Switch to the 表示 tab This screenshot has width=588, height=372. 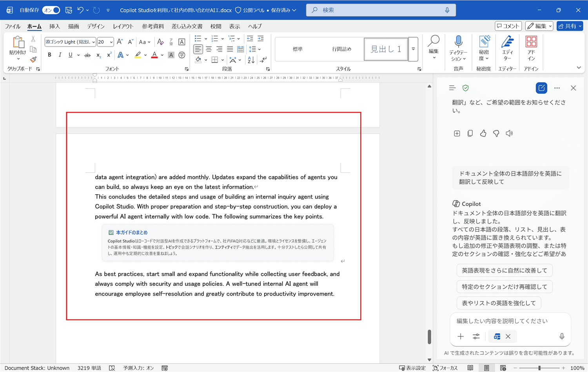pyautogui.click(x=234, y=26)
